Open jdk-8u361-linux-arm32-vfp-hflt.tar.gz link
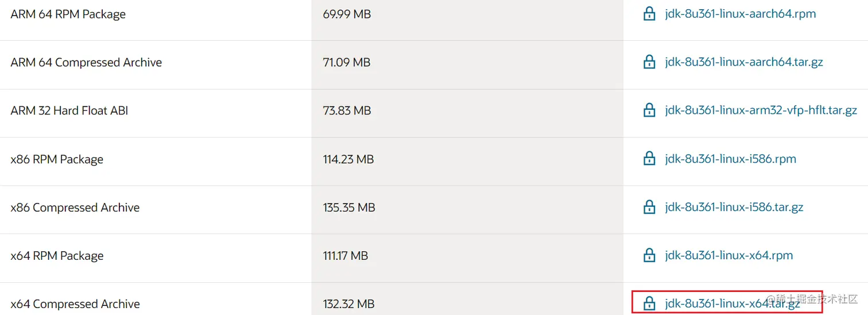The width and height of the screenshot is (868, 315). click(761, 110)
